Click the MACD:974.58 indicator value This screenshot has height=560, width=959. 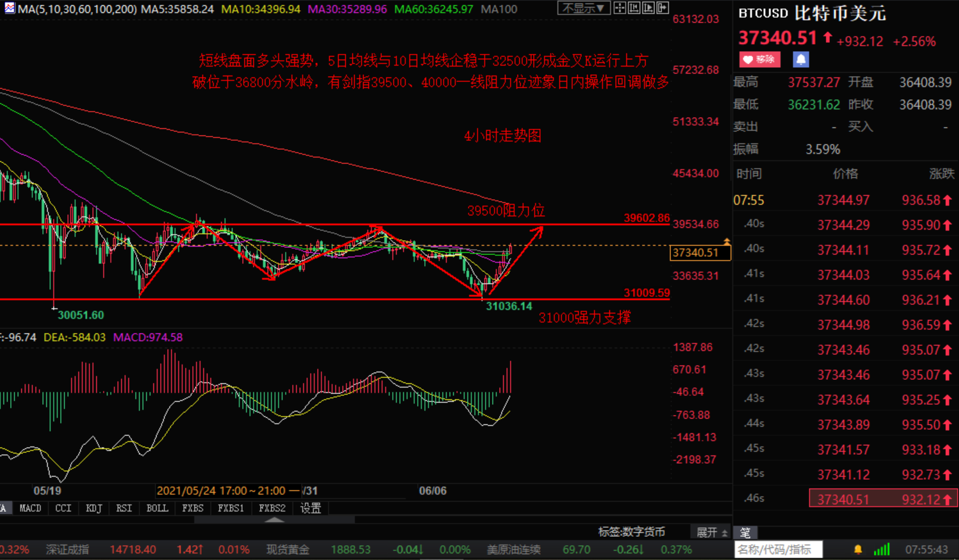click(x=148, y=337)
